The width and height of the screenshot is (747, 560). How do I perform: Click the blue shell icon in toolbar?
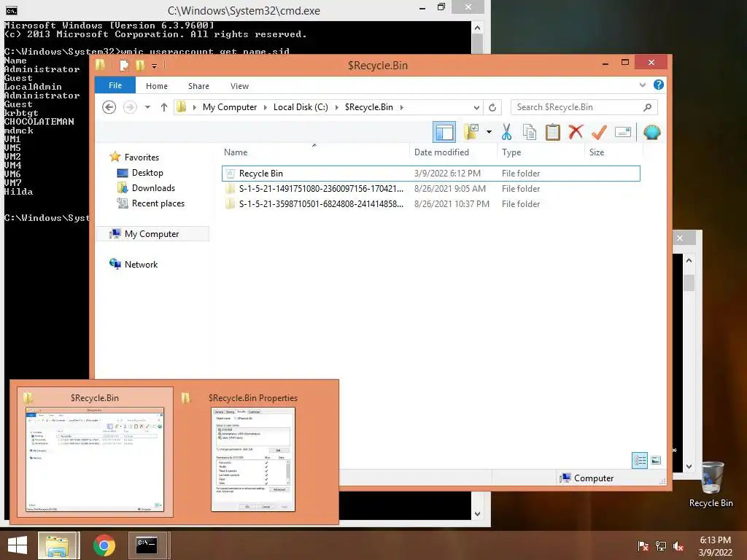pos(651,132)
